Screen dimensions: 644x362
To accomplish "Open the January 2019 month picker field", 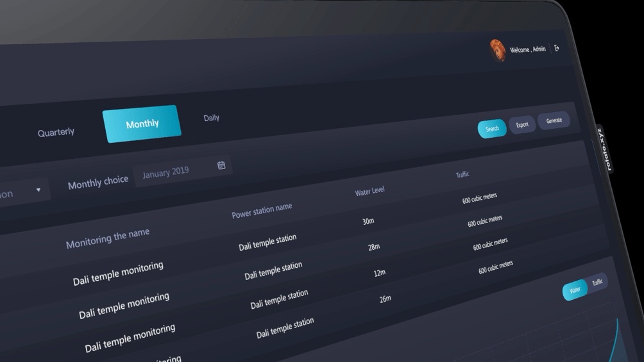I will 183,170.
